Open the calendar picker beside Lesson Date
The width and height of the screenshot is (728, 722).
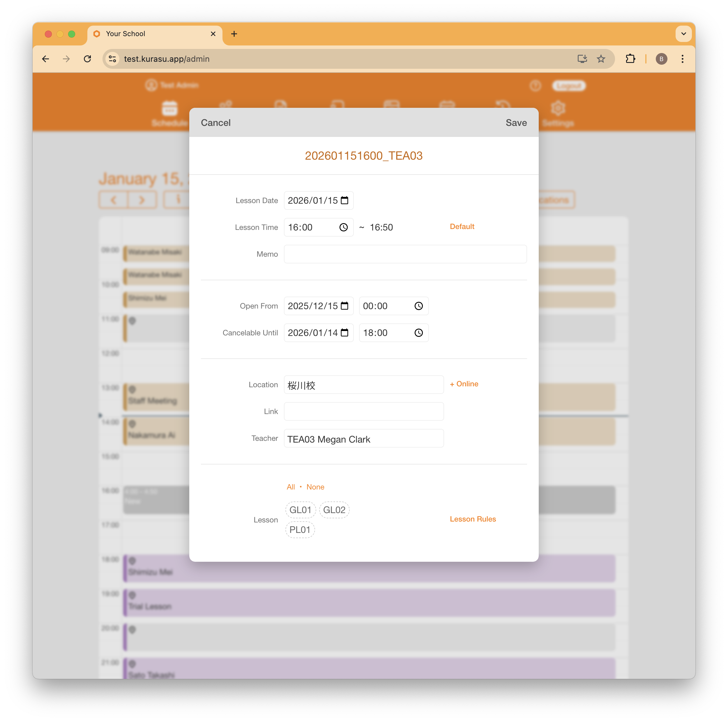[x=344, y=200]
